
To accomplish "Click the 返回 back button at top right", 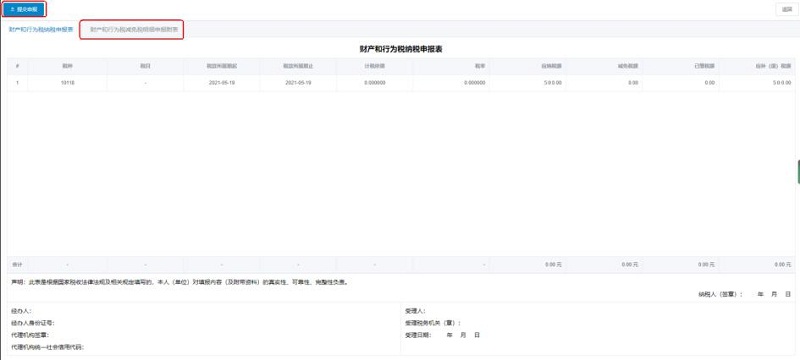I will [787, 9].
